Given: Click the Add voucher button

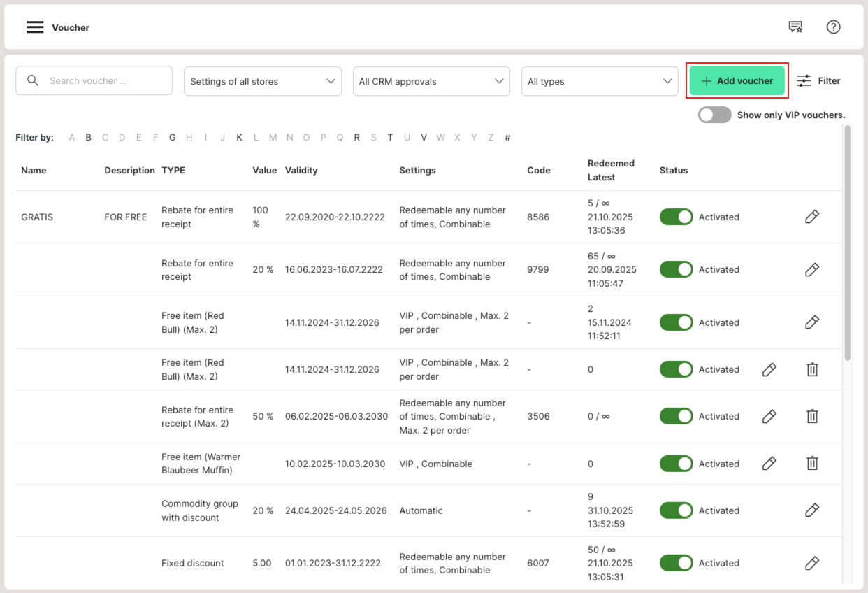Looking at the screenshot, I should click(x=737, y=80).
